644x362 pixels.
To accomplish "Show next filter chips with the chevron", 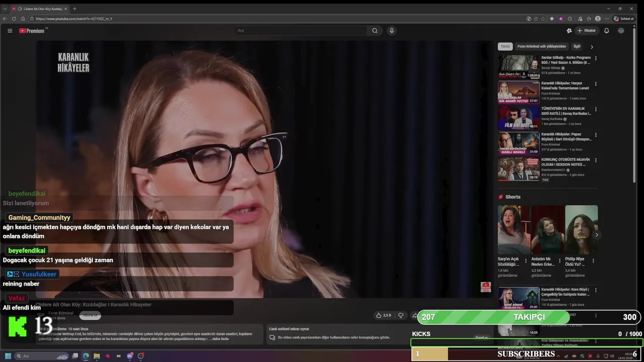I will (592, 47).
